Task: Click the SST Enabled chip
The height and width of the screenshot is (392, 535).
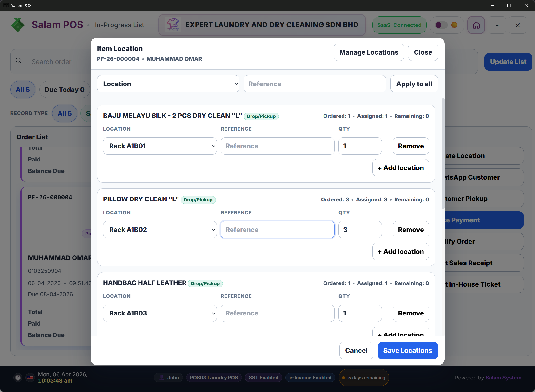Action: click(x=264, y=378)
